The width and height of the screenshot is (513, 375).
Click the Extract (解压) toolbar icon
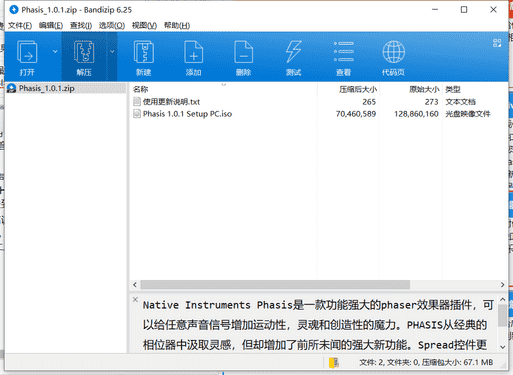(84, 52)
